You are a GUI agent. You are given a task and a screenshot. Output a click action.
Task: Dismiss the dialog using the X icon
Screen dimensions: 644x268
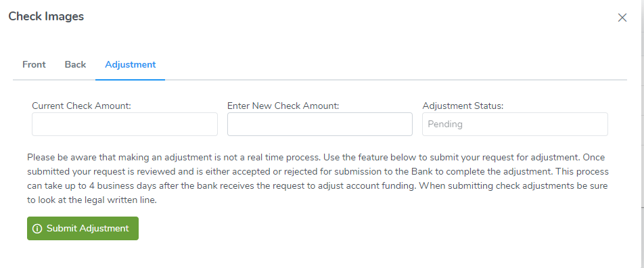(x=622, y=18)
